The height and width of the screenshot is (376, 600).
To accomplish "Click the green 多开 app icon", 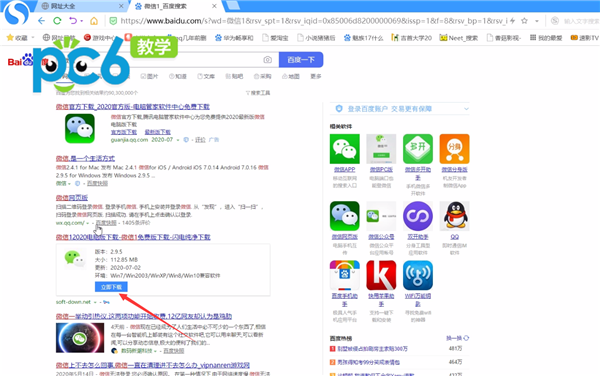I will 418,149.
